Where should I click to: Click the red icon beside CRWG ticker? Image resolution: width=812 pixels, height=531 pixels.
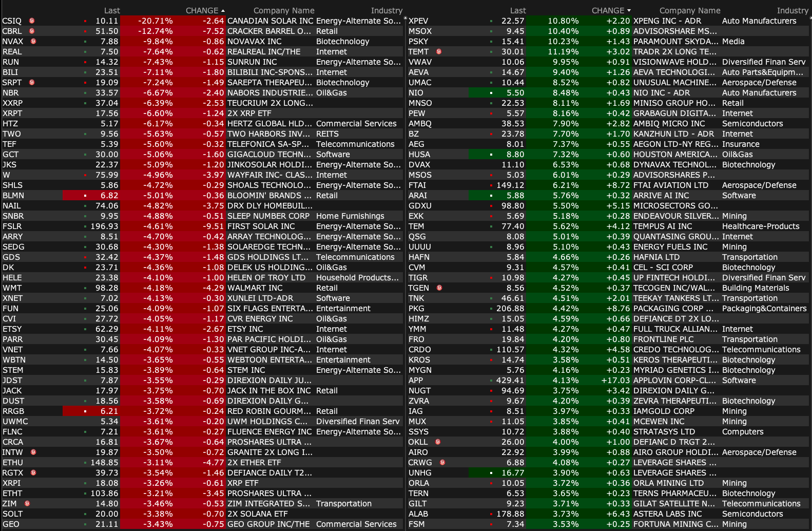click(x=442, y=463)
